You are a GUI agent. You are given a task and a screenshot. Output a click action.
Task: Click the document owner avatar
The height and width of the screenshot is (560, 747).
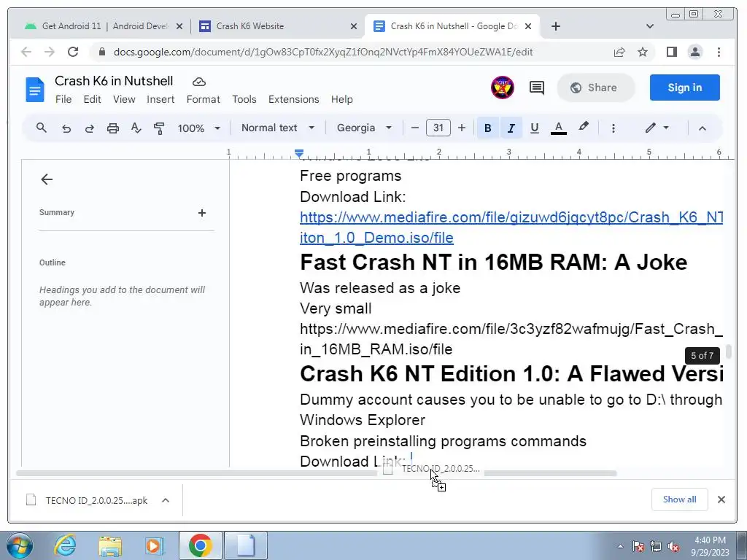[x=503, y=87]
